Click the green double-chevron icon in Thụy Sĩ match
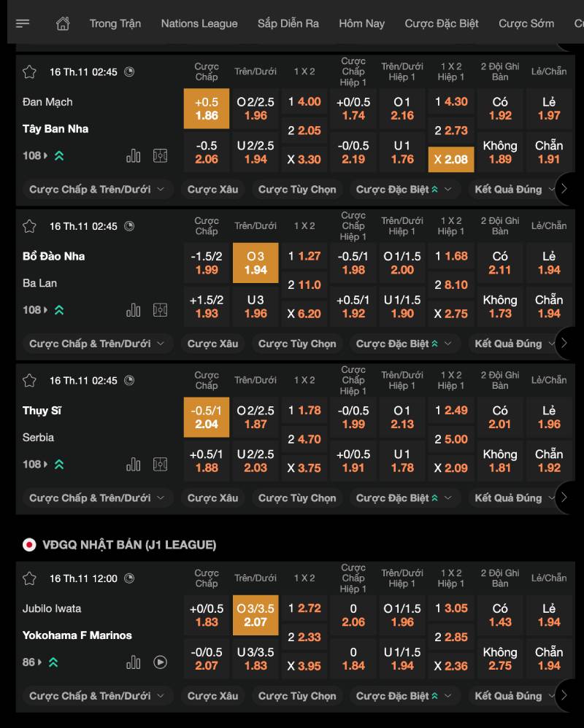Viewport: 584px width, 728px height. [x=59, y=464]
